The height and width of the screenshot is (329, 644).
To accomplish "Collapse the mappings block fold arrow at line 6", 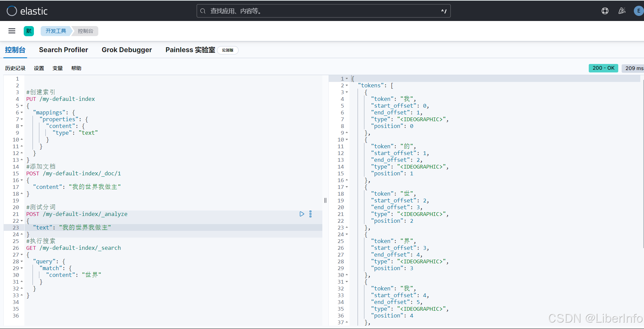I will [22, 113].
